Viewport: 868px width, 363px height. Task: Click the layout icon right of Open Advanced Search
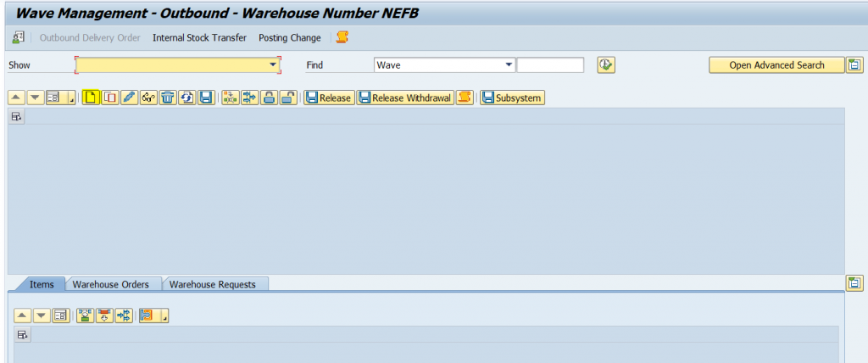pyautogui.click(x=854, y=64)
